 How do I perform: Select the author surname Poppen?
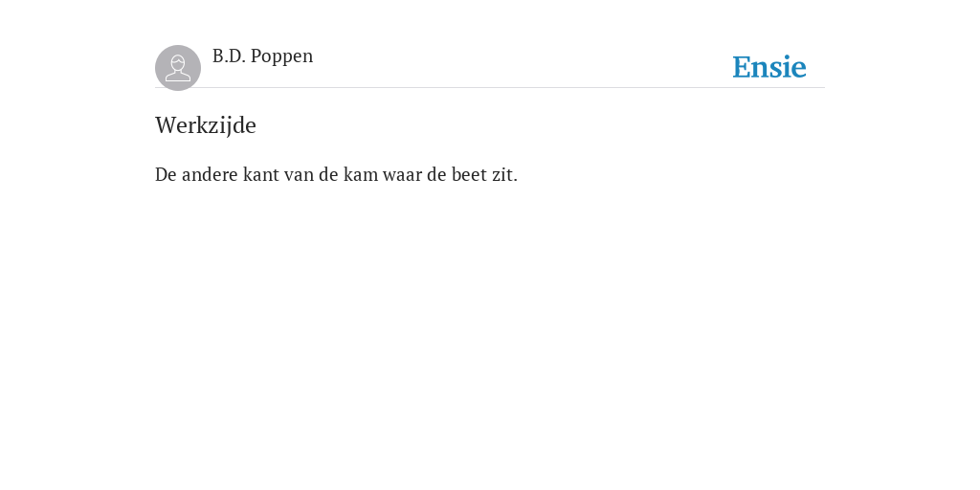(282, 56)
